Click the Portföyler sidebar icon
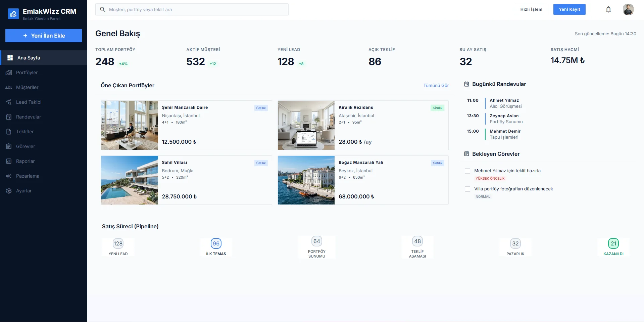 [x=9, y=73]
